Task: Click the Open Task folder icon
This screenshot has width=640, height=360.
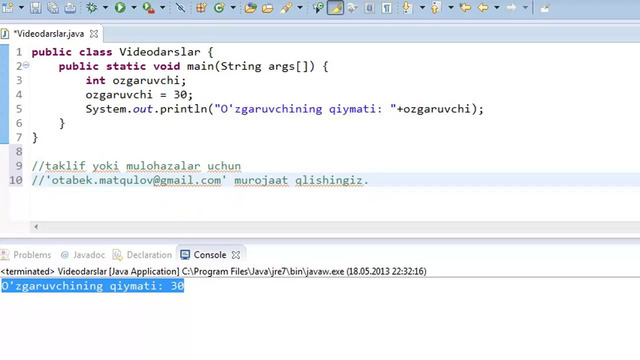Action: [x=267, y=7]
